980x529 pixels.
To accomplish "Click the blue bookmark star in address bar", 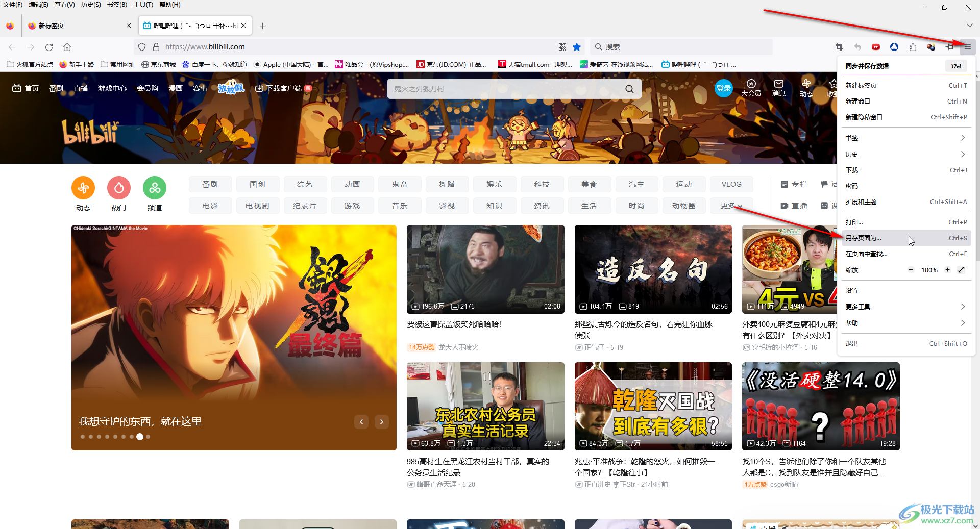I will 577,47.
